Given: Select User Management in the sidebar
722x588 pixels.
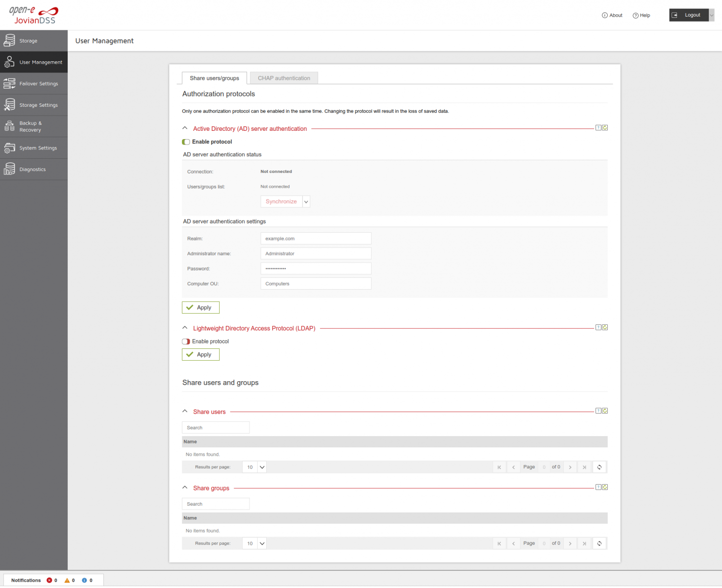Looking at the screenshot, I should (34, 62).
